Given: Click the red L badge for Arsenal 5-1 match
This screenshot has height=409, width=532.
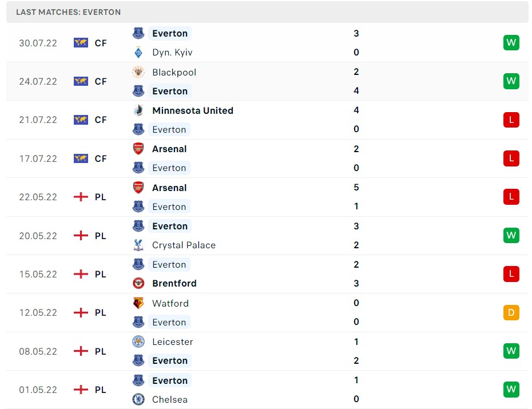Looking at the screenshot, I should click(x=511, y=197).
